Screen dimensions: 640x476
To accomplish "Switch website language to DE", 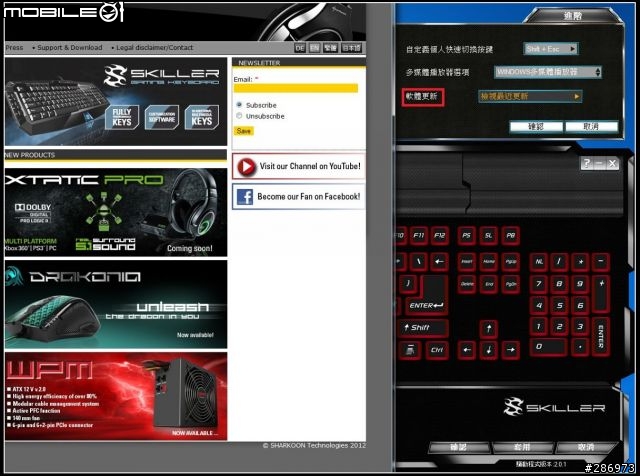I will point(300,48).
